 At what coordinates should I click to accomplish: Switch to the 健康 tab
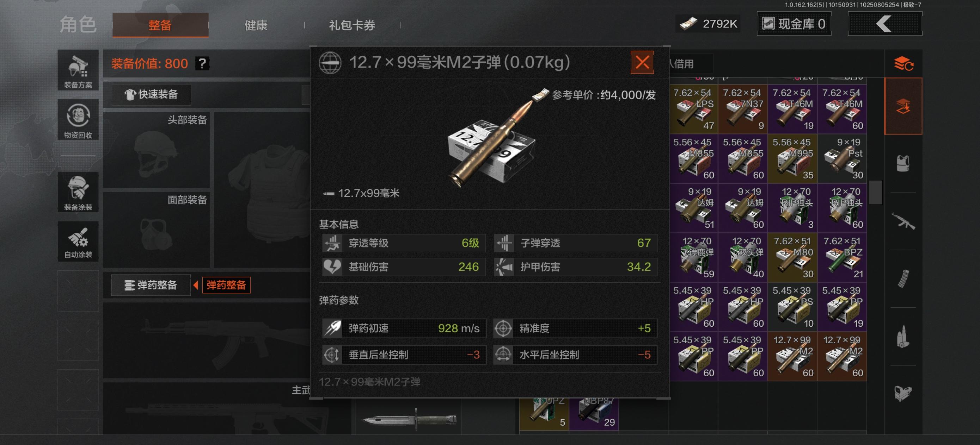(256, 25)
